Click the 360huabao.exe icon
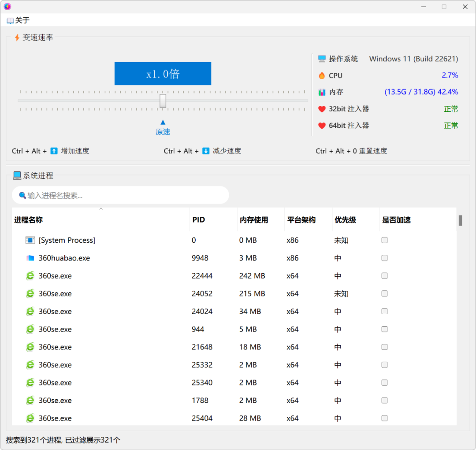Viewport: 476px width, 450px height. [30, 258]
